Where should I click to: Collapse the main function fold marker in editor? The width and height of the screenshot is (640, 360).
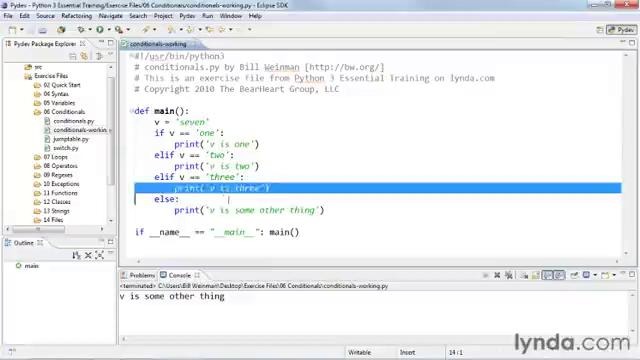[x=131, y=111]
